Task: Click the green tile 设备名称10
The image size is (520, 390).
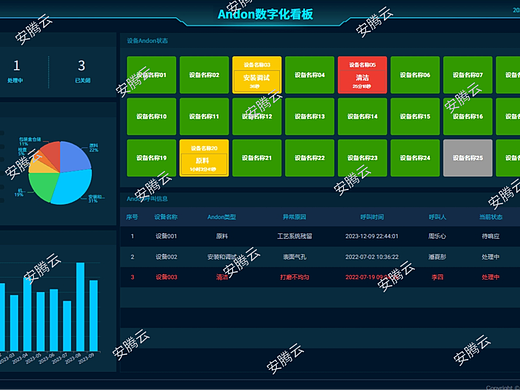Action: click(x=151, y=116)
